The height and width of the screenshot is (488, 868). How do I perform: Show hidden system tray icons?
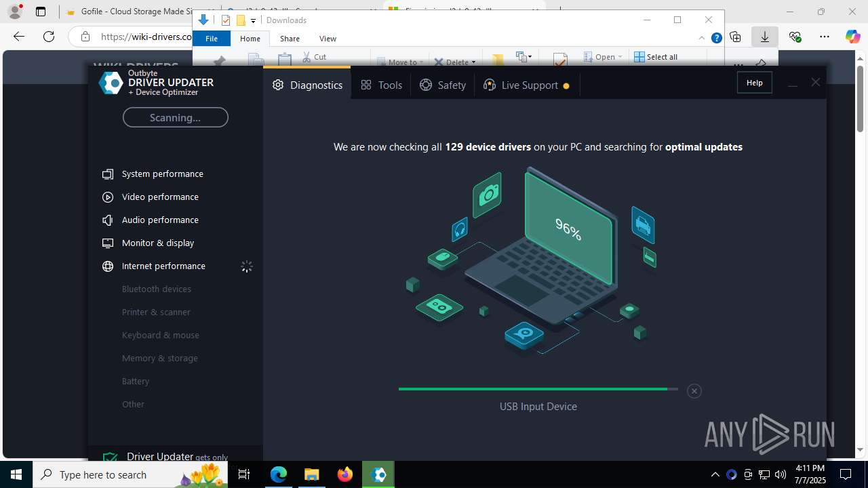(715, 474)
